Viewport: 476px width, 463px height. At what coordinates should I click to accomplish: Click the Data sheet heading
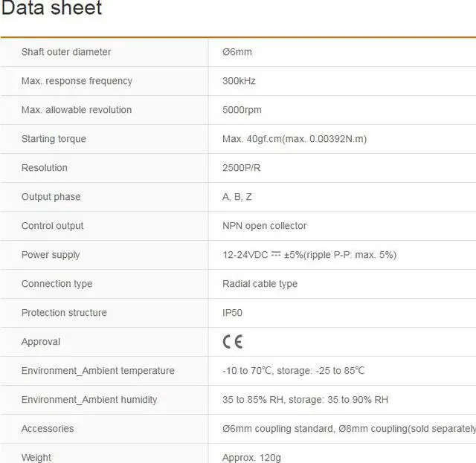coord(51,10)
